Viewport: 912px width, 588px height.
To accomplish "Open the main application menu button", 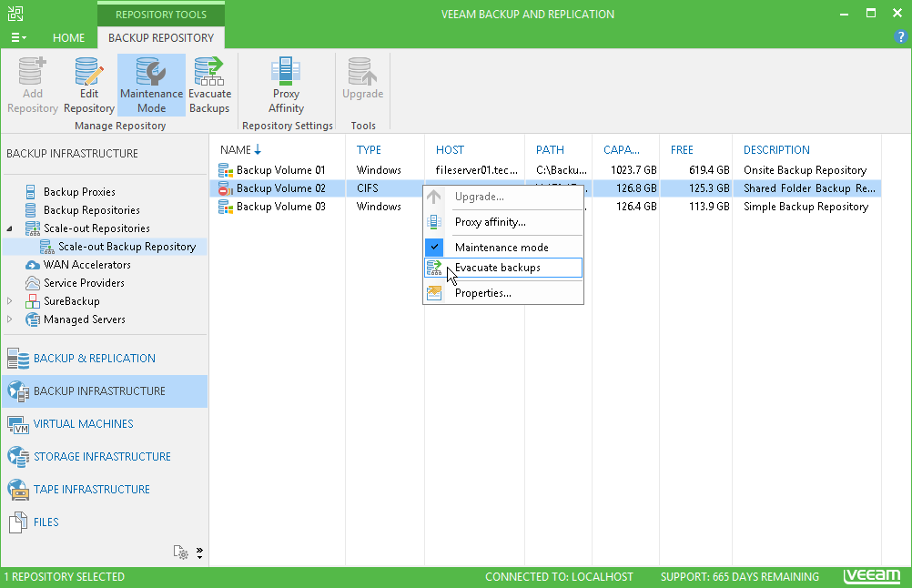I will (18, 38).
